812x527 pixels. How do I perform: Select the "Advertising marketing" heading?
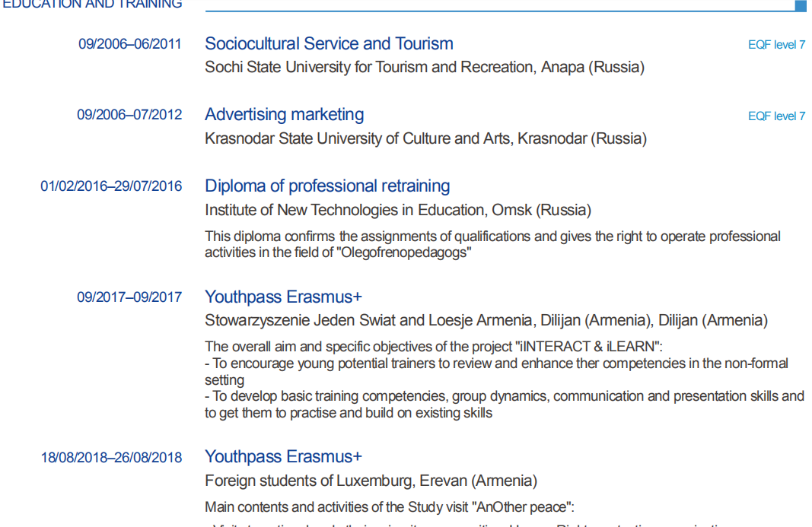(x=284, y=115)
